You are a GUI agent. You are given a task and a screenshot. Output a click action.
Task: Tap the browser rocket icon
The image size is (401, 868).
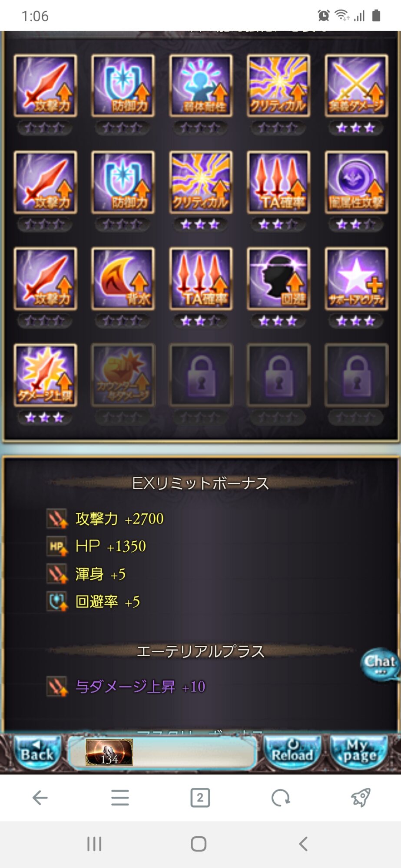[361, 798]
